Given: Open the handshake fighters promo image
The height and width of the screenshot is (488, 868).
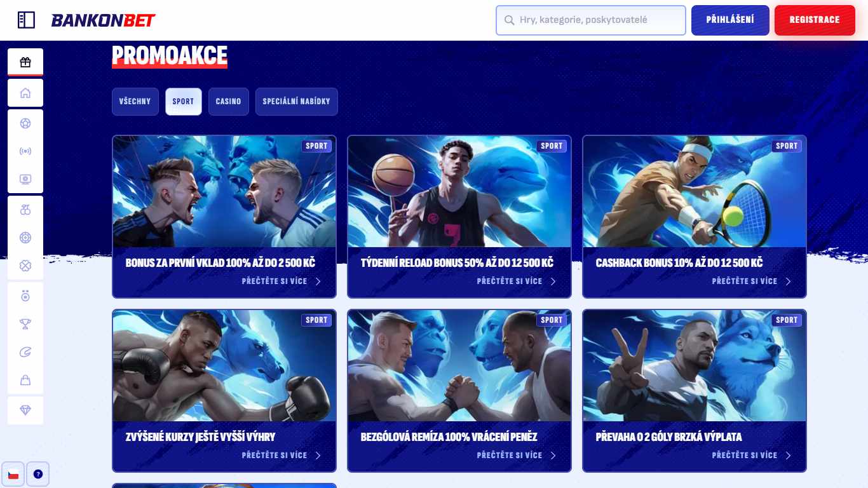Looking at the screenshot, I should 459,366.
